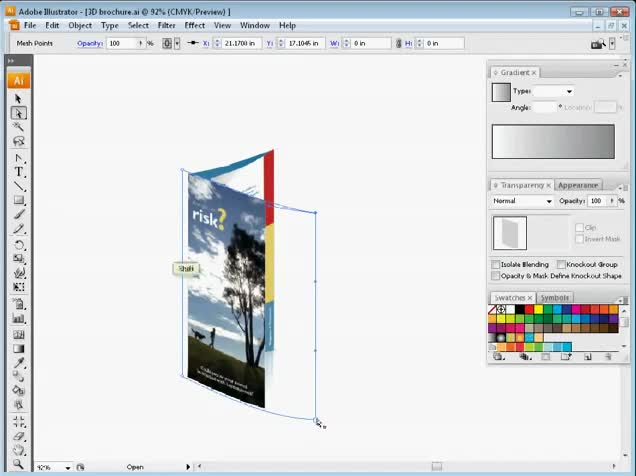The image size is (636, 476).
Task: Select the Mesh tool
Action: (18, 334)
